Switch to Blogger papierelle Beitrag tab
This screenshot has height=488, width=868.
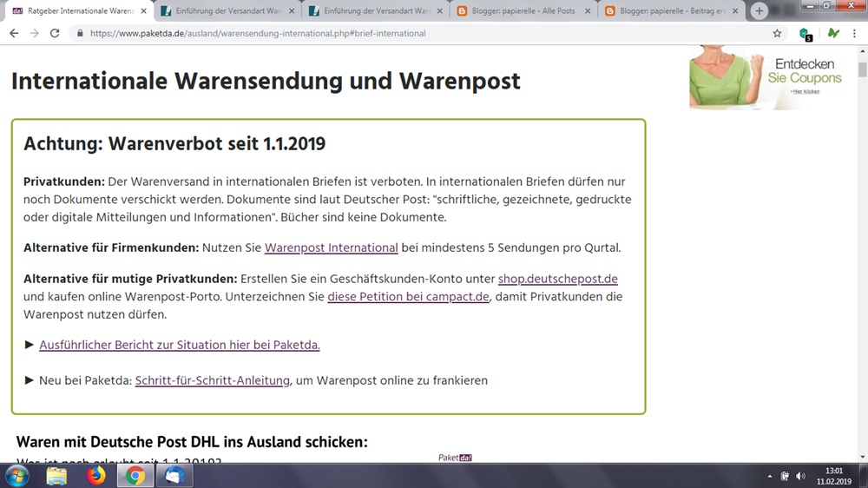pyautogui.click(x=672, y=11)
